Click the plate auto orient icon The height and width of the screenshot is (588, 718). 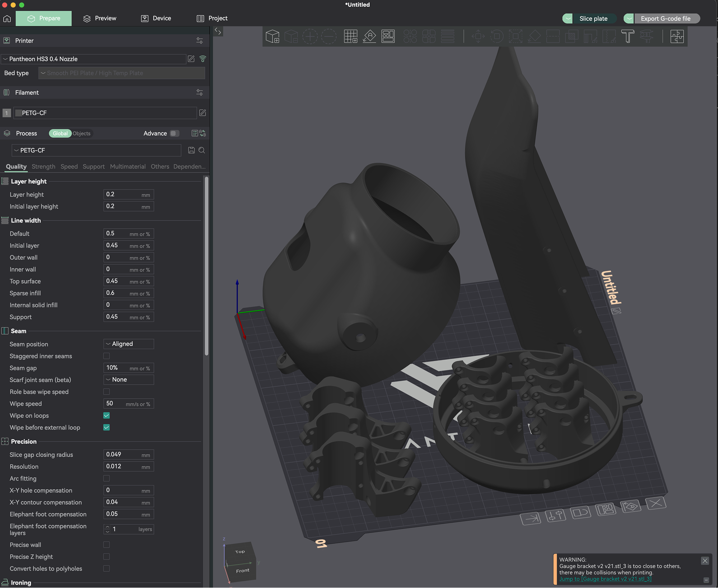(631, 507)
